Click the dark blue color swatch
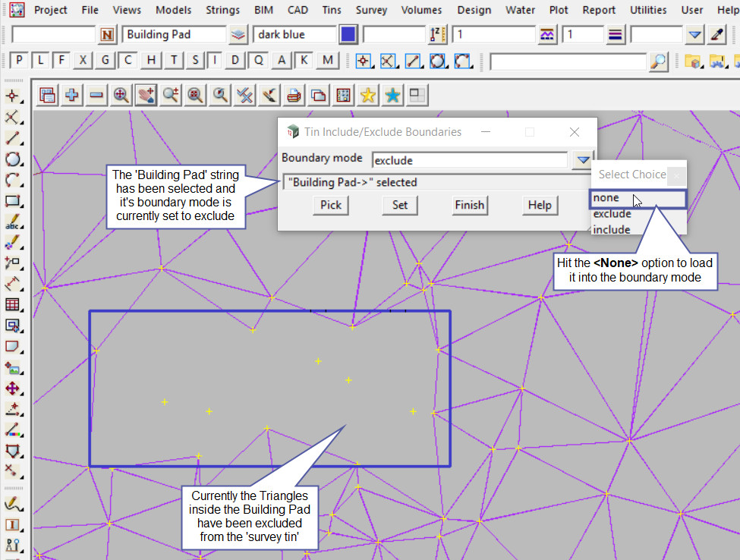Viewport: 740px width, 560px height. click(x=348, y=35)
